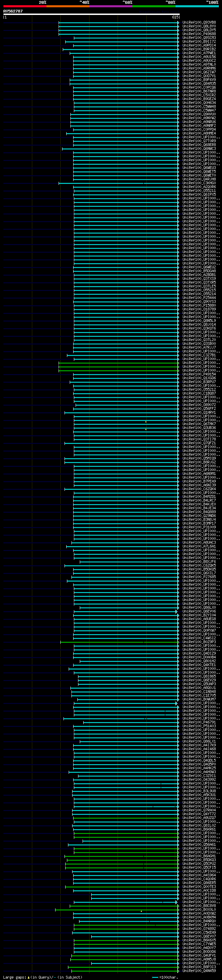Image resolution: width=222 pixels, height=980 pixels.
Task: Select hit label UniRef100_Q29ND6
Action: pos(199,516)
